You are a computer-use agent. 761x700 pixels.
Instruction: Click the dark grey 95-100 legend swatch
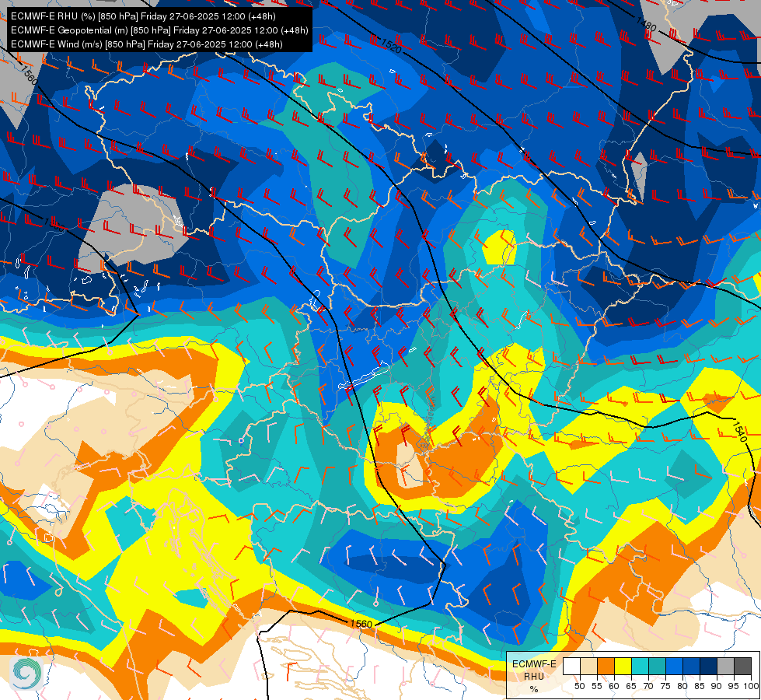pos(742,666)
